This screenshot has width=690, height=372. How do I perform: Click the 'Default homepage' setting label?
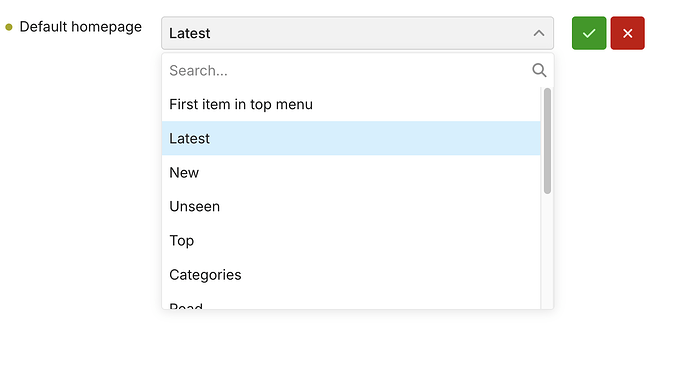click(x=81, y=27)
